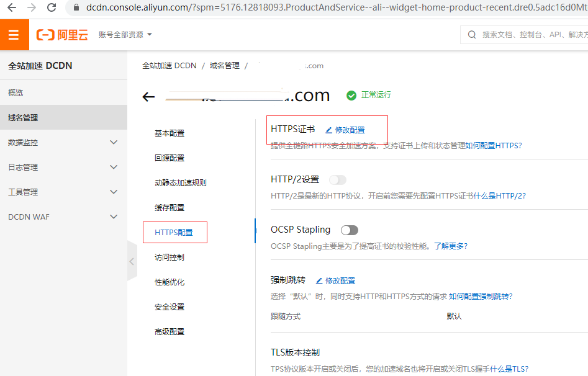
Task: Select 域名管理 in the sidebar
Action: click(63, 117)
